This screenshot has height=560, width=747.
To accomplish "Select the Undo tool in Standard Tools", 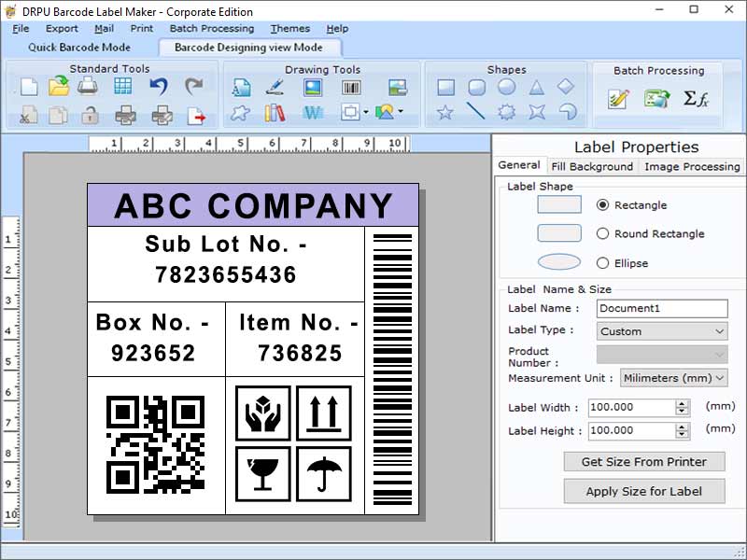I will point(159,85).
